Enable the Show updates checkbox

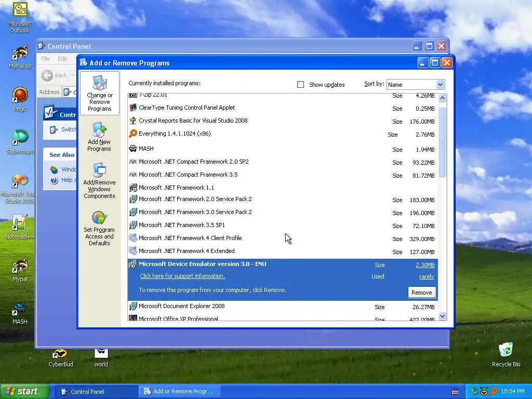(x=300, y=85)
